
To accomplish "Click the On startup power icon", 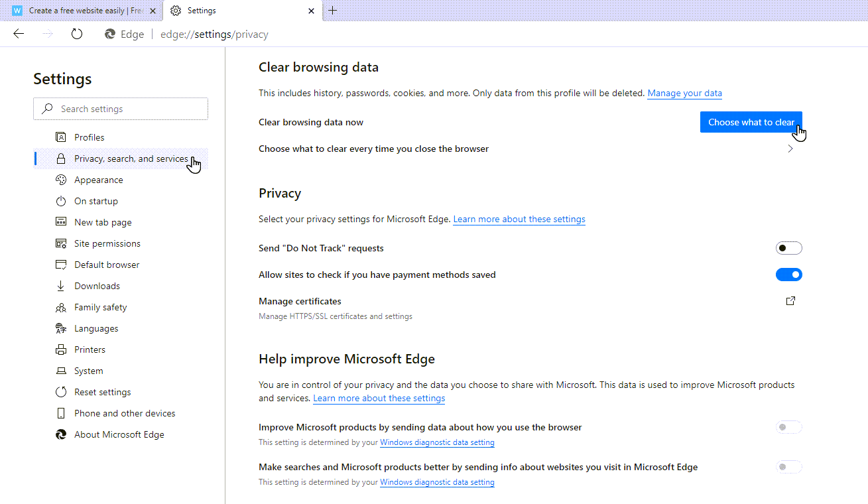I will click(61, 201).
